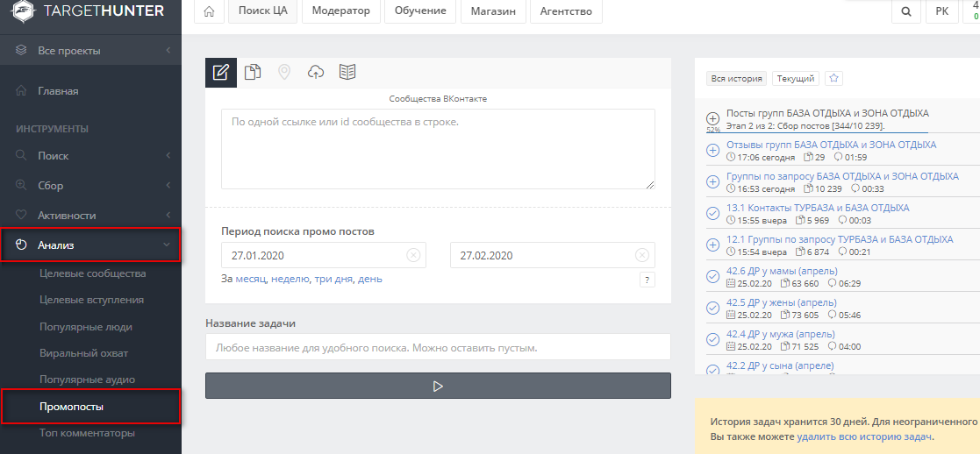Screen dimensions: 980x454
Task: Toggle the Текущий history filter
Action: click(796, 78)
